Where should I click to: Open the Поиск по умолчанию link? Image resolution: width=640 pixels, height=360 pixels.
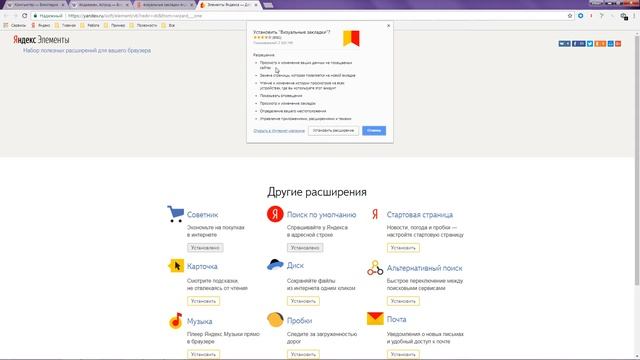(x=321, y=215)
